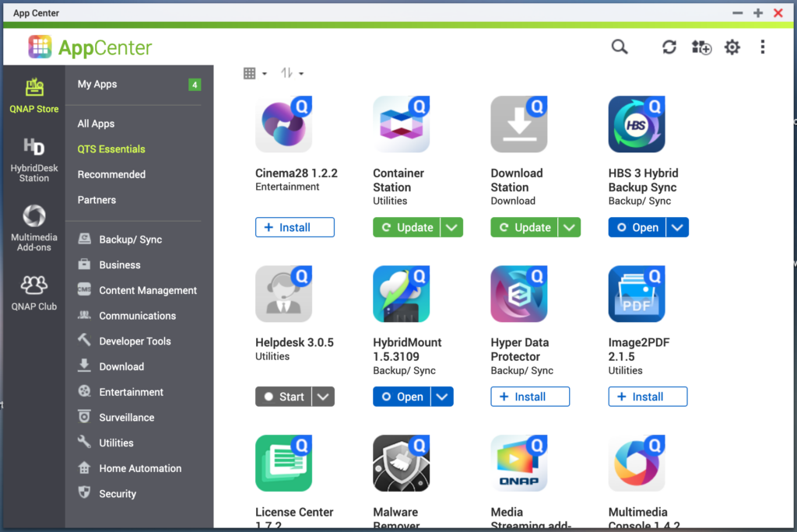Select HybridDesk Station in sidebar
The height and width of the screenshot is (532, 797).
[x=34, y=160]
